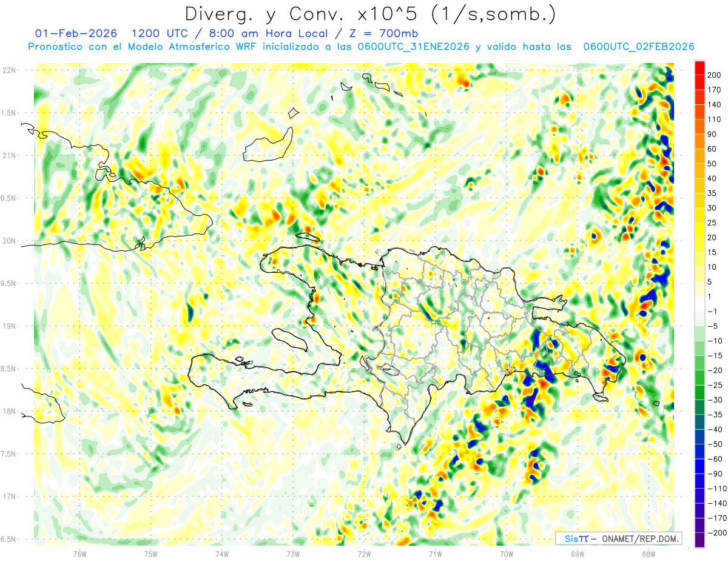The width and height of the screenshot is (728, 562).
Task: Click longitude label '74W'
Action: click(x=221, y=553)
